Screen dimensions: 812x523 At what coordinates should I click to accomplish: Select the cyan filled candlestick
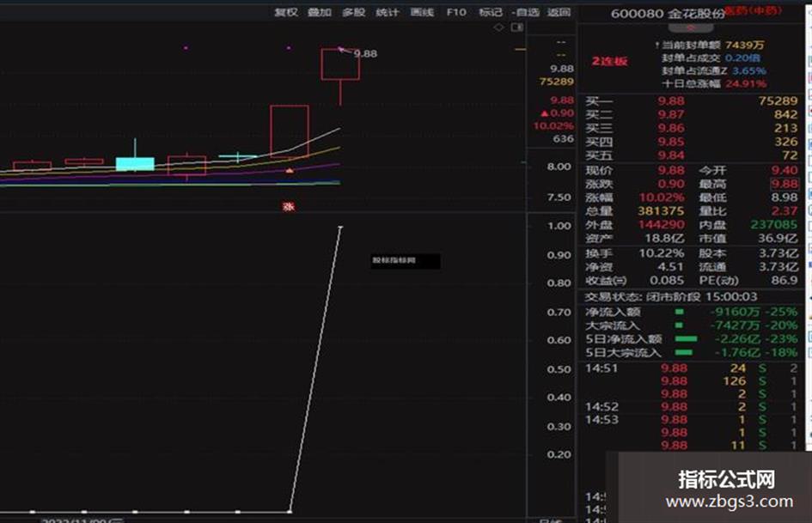(x=135, y=164)
